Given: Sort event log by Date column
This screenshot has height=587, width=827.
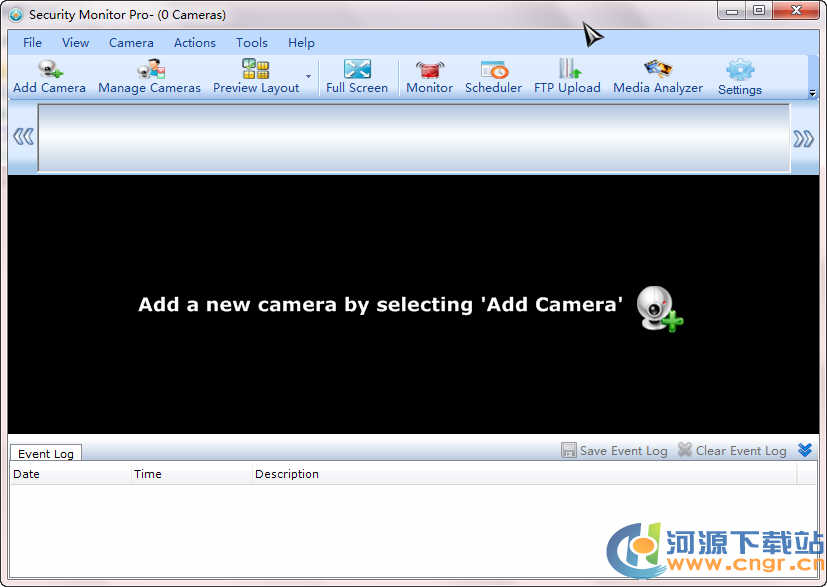Looking at the screenshot, I should pyautogui.click(x=70, y=474).
